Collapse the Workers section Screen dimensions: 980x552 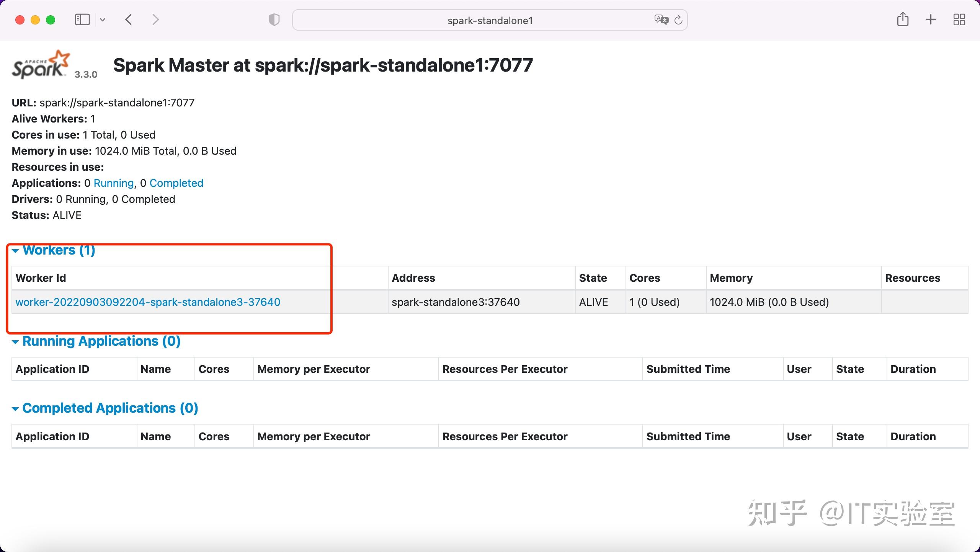[15, 251]
